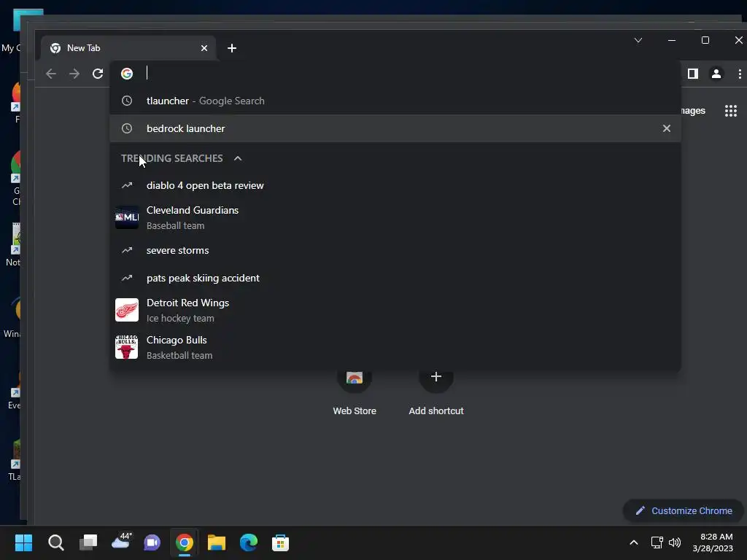Click the MLB logo thumbnail

click(x=127, y=217)
